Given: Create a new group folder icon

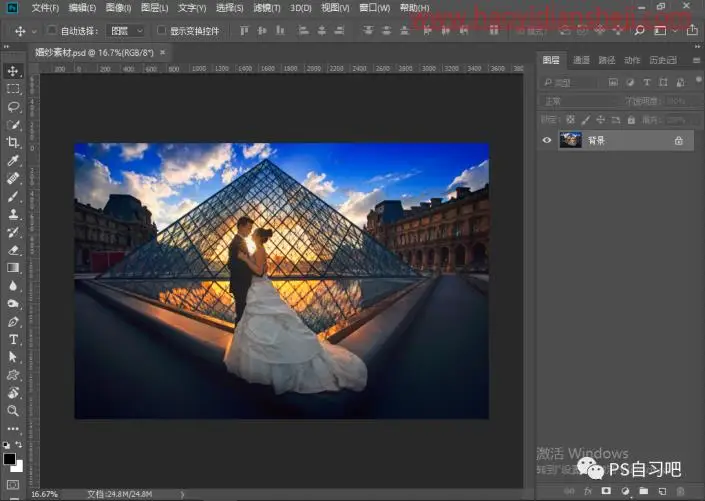Looking at the screenshot, I should pos(644,491).
